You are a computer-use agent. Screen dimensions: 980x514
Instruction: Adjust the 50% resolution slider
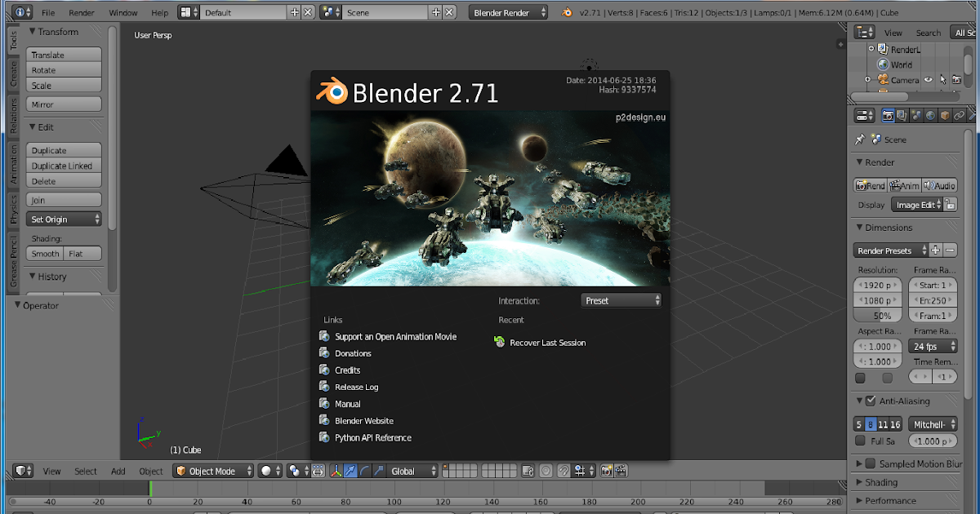click(878, 316)
